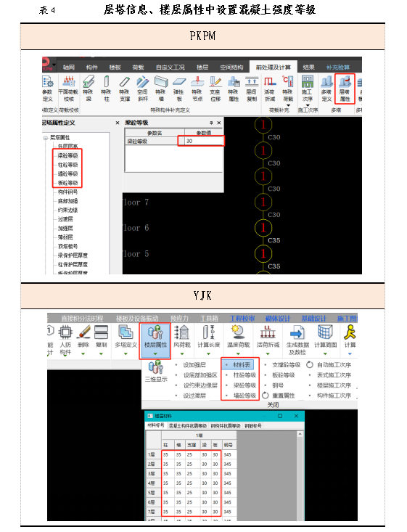Select the 特殊梁 tool icon

(x=89, y=89)
